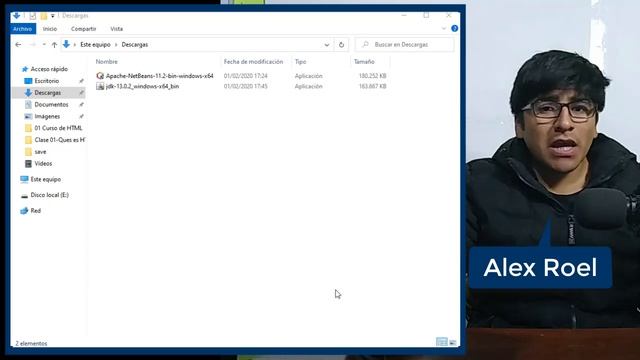The width and height of the screenshot is (640, 360).
Task: Sort by the Nombre column header
Action: point(107,62)
